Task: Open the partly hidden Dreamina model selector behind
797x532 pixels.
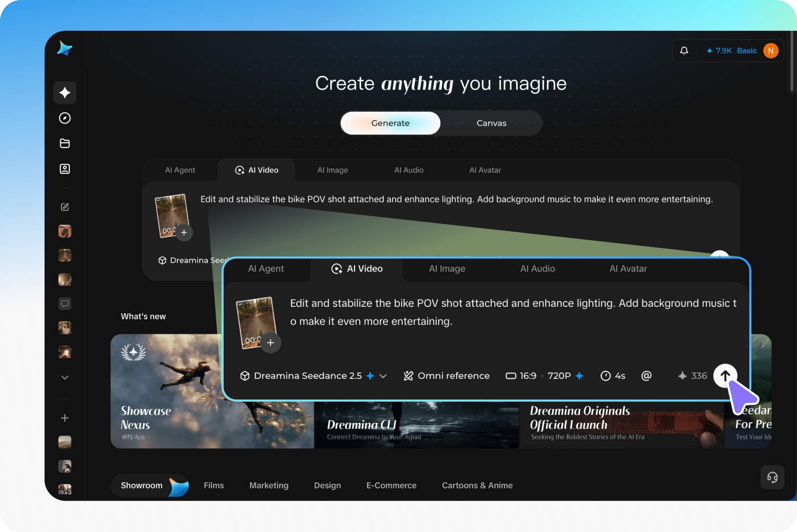Action: (x=190, y=260)
